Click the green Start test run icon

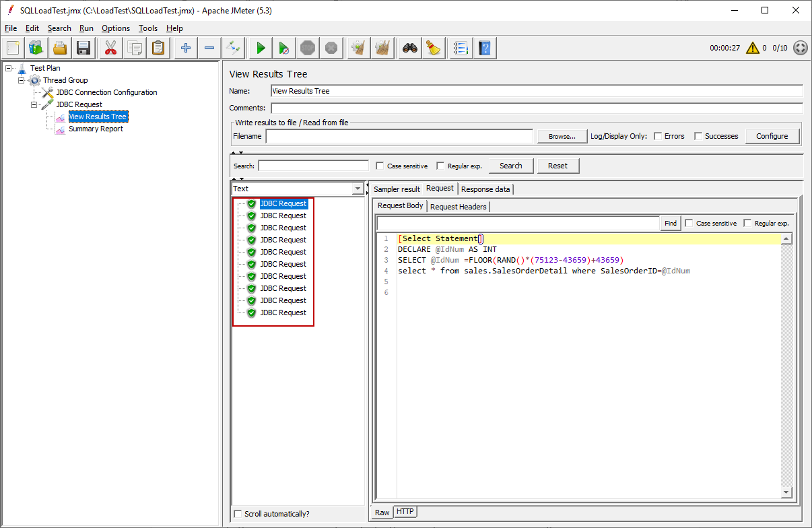click(x=261, y=48)
